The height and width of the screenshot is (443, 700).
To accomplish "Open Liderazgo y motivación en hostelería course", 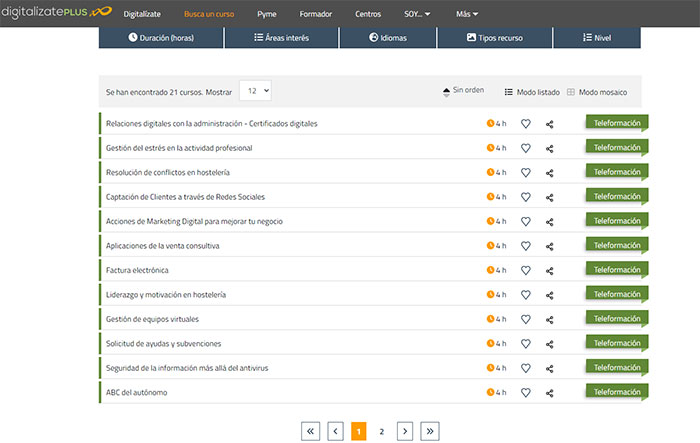I will 166,295.
